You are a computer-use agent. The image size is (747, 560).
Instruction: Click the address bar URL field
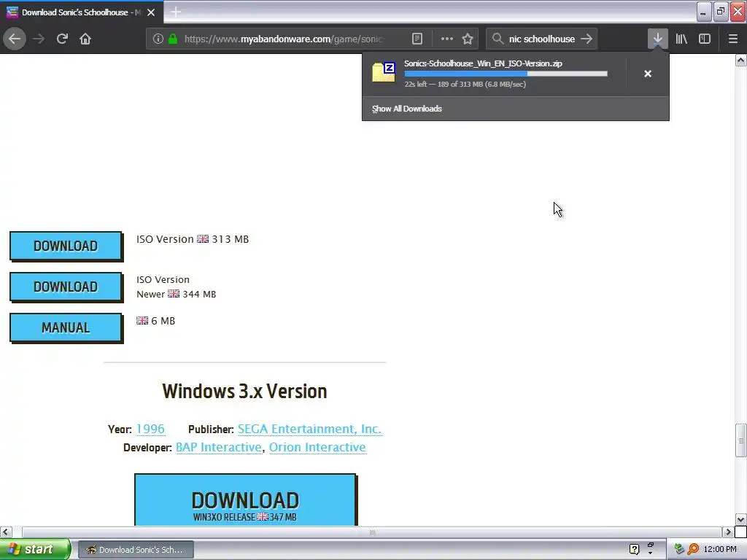click(x=284, y=39)
